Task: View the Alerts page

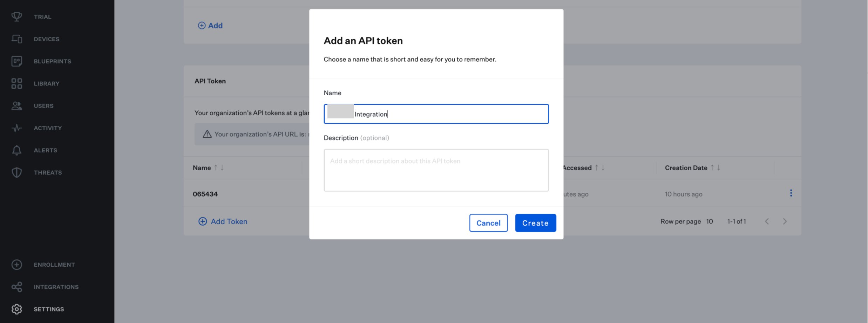Action: (x=45, y=150)
